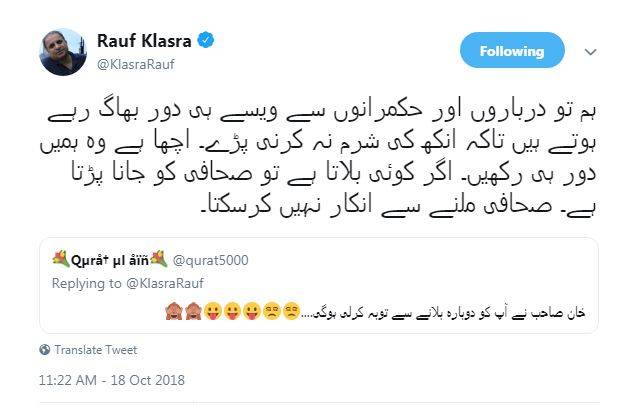
Task: Click the @qurat5000 handle
Action: tap(210, 260)
